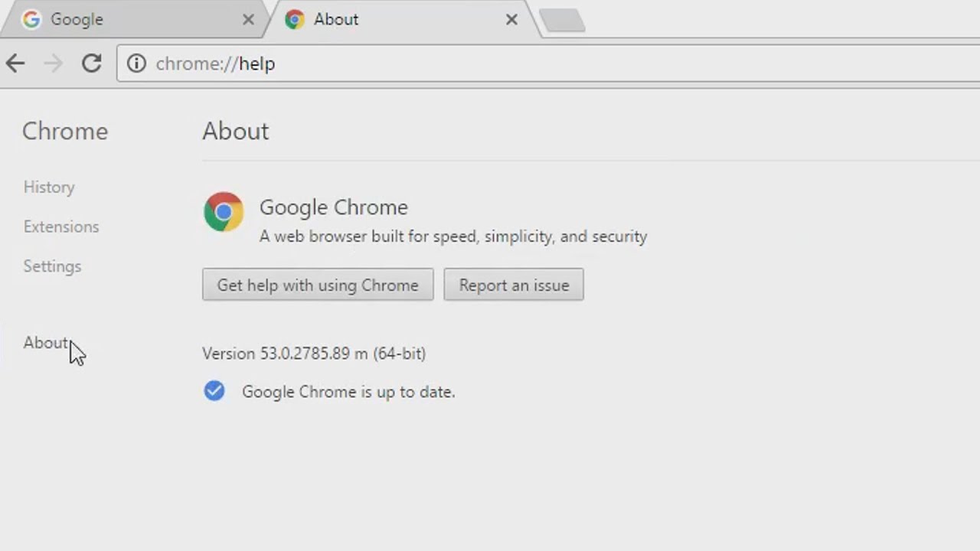
Task: Select the About tab
Action: (390, 20)
